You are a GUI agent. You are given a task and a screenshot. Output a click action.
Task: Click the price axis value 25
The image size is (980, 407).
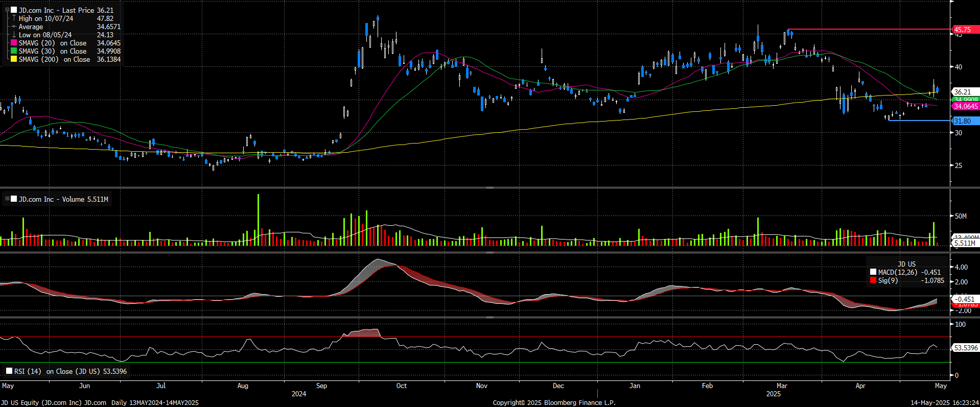(958, 165)
